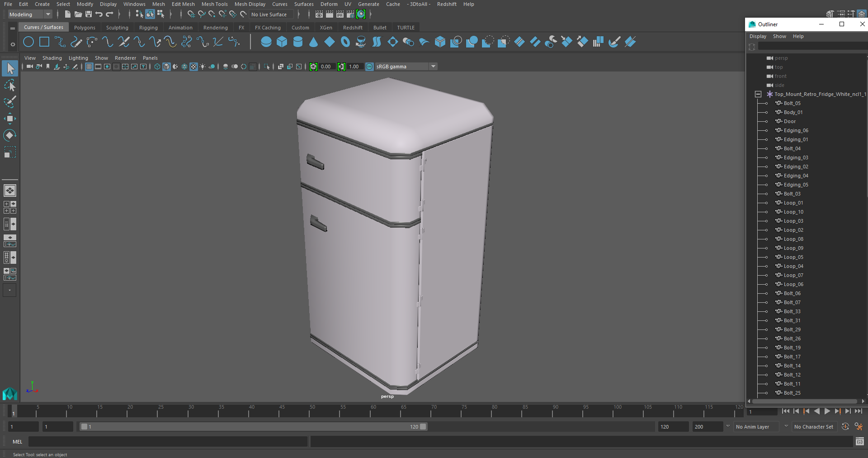Open the viewport Shading menu
Viewport: 868px width, 458px height.
point(52,58)
